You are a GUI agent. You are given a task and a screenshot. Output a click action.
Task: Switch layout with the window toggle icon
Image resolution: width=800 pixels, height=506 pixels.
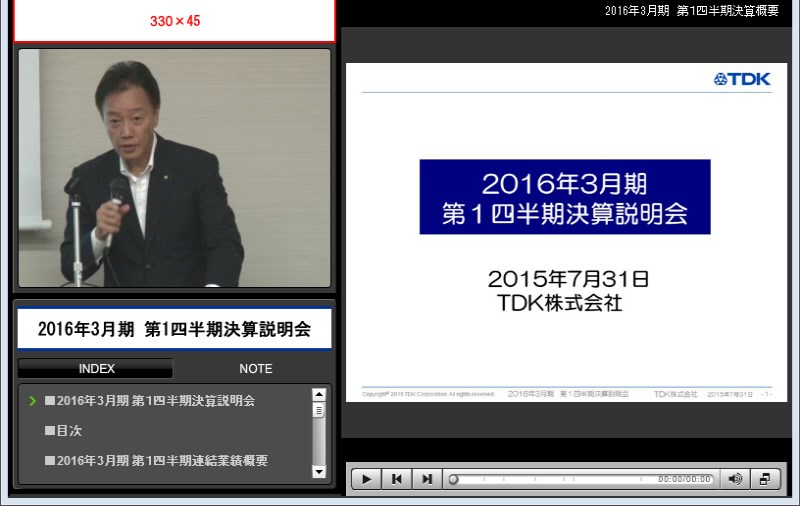point(765,479)
